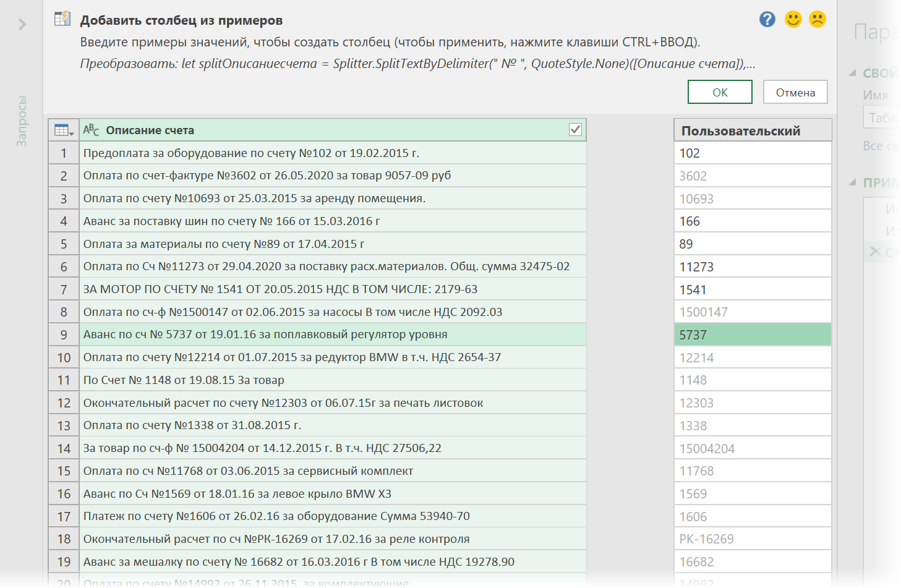Screen dimensions: 901x588
Task: Cancel with the Отмена button
Action: coord(795,92)
